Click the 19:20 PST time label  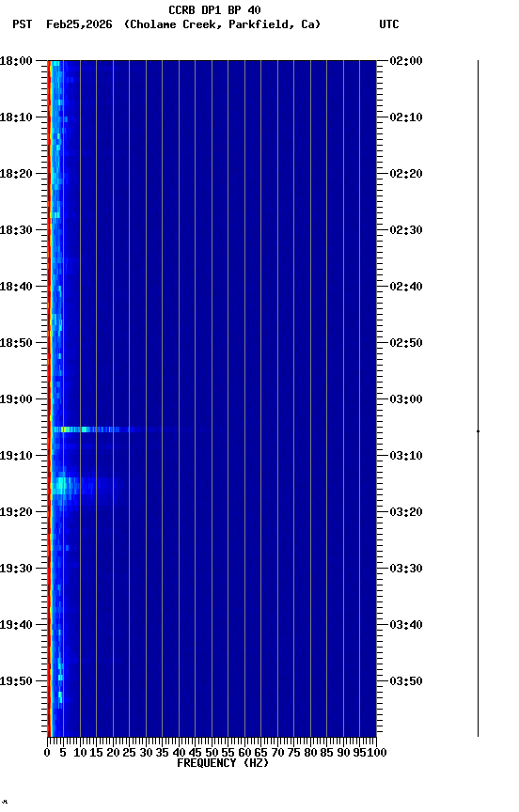tap(16, 513)
